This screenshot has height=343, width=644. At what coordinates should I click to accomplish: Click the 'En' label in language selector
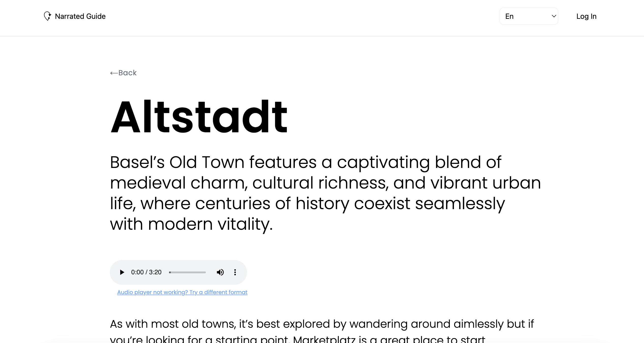(509, 16)
